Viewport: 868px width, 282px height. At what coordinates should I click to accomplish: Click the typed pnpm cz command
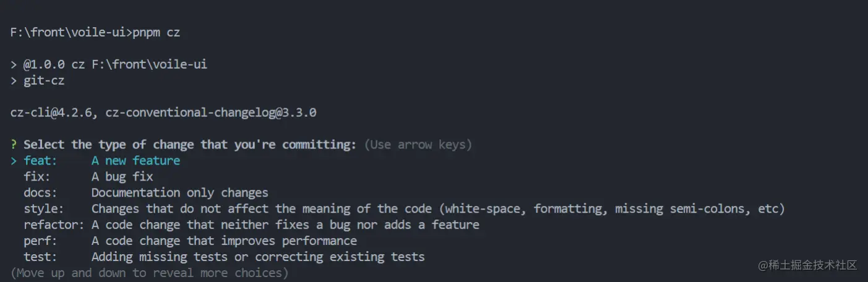[156, 32]
